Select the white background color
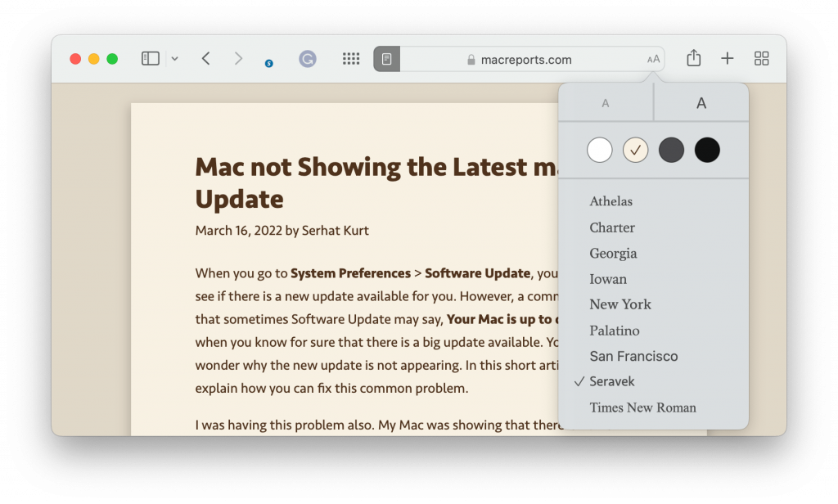This screenshot has height=504, width=838. 600,151
